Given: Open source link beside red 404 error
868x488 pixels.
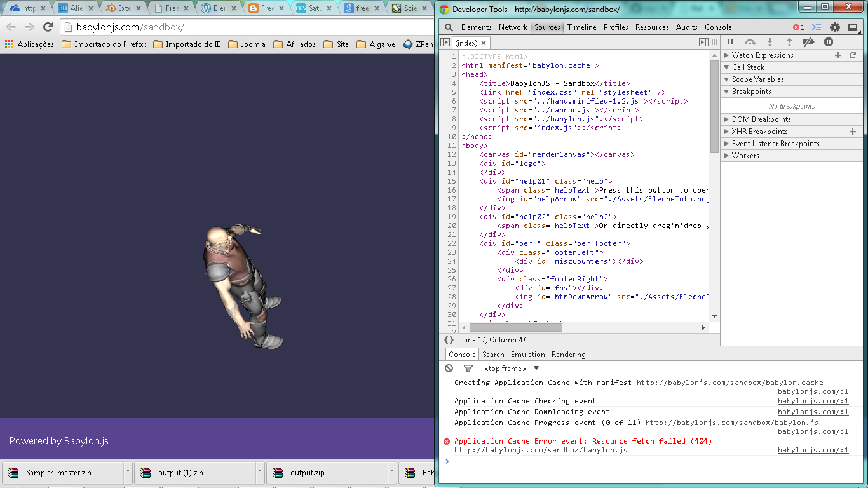Looking at the screenshot, I should tap(813, 450).
